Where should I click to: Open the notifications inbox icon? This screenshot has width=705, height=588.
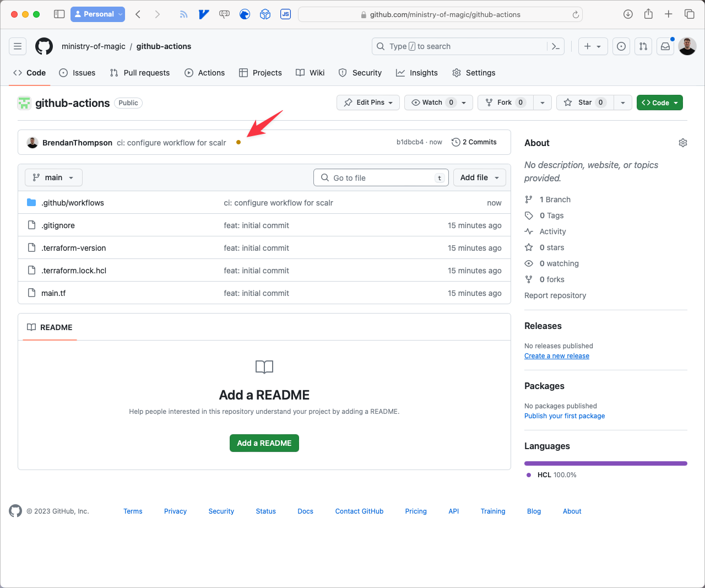pos(665,46)
